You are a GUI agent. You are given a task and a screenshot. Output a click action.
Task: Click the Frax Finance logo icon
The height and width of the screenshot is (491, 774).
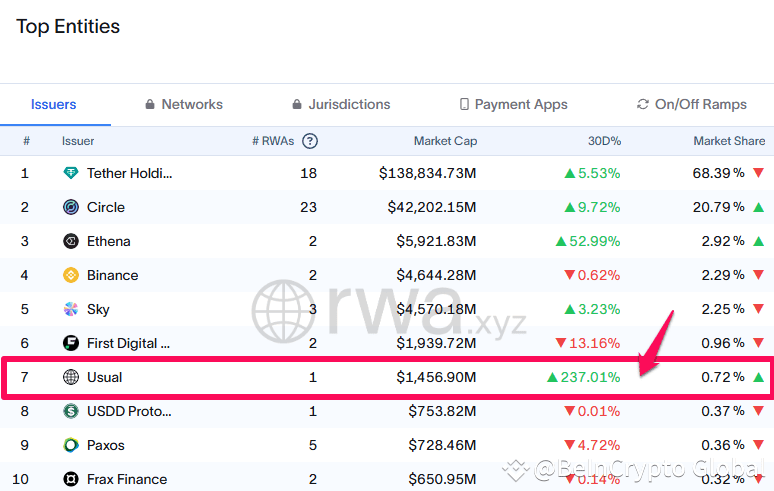(x=71, y=479)
